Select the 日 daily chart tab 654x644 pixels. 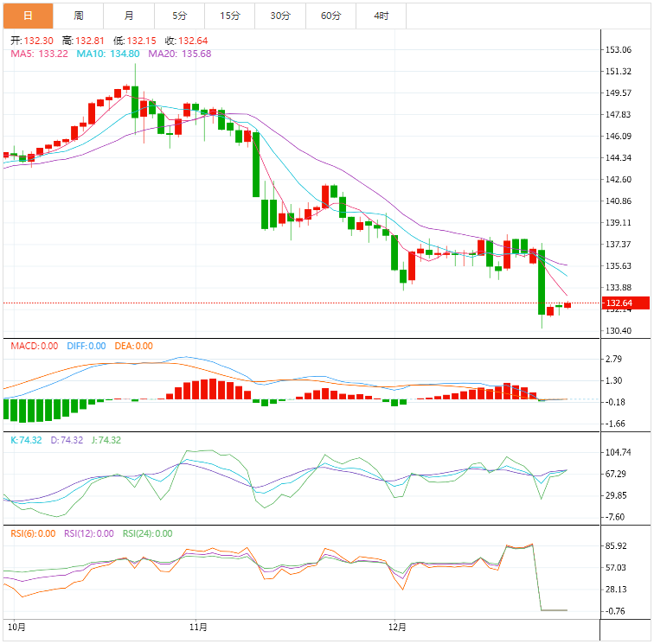28,16
